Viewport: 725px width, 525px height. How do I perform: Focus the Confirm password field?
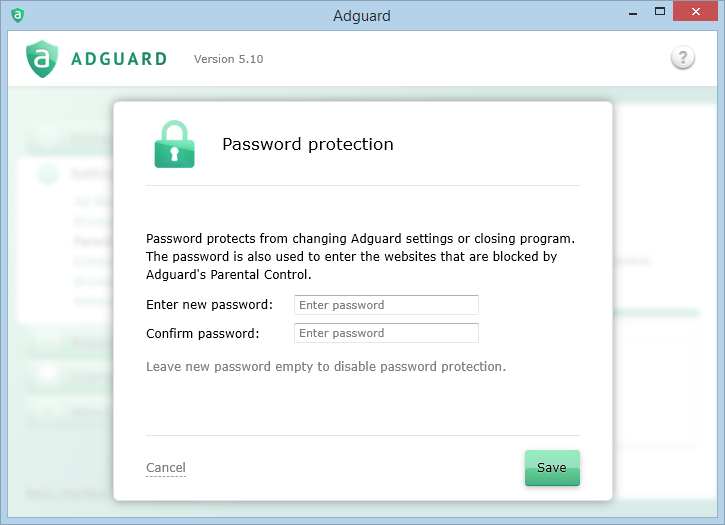386,333
